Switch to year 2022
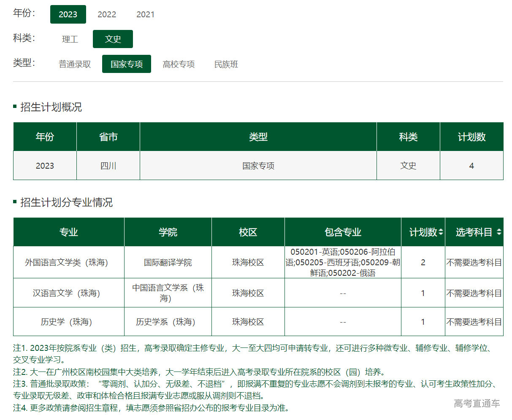Image resolution: width=512 pixels, height=420 pixels. click(107, 14)
